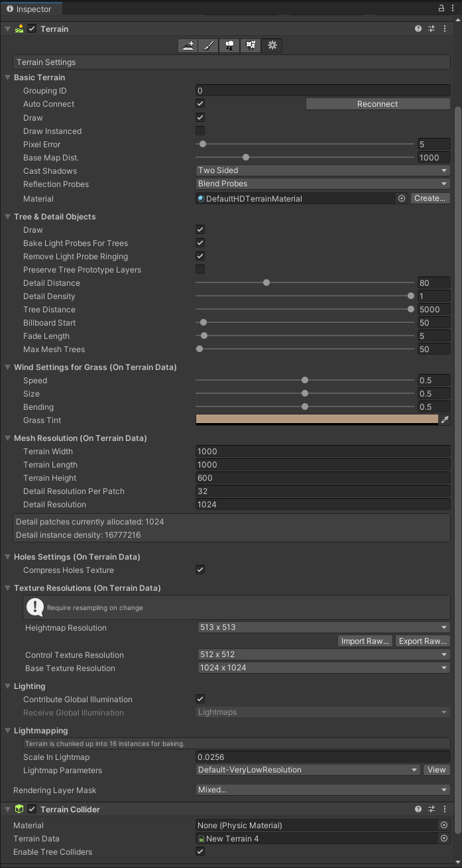
Task: Select the Paint Trees tool
Action: click(x=229, y=46)
